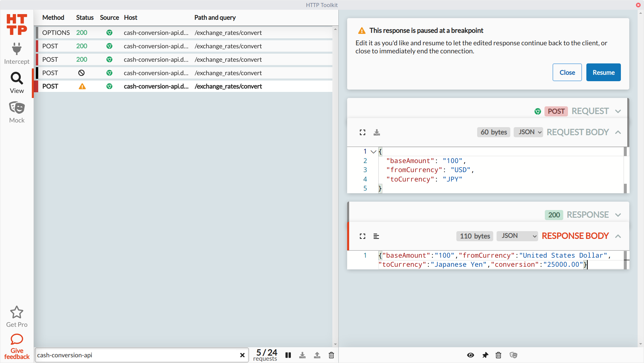The width and height of the screenshot is (644, 363).
Task: Click the 60 bytes size label
Action: pyautogui.click(x=494, y=132)
